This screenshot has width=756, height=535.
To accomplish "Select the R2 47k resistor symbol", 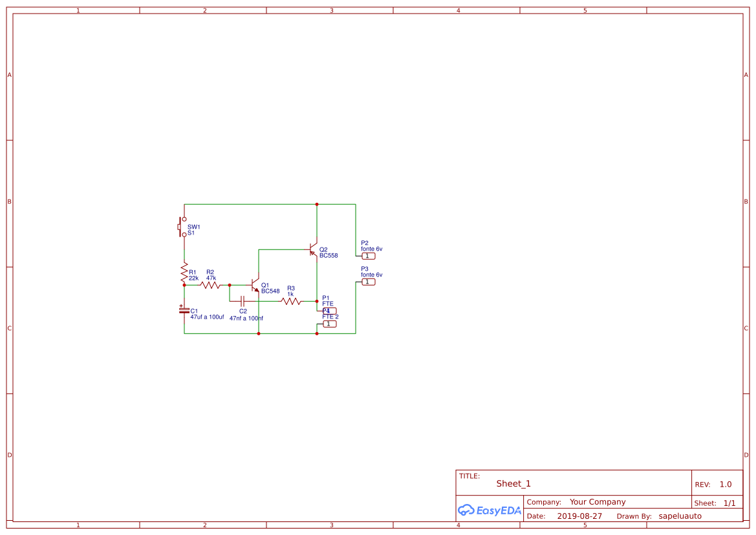I will coord(210,284).
